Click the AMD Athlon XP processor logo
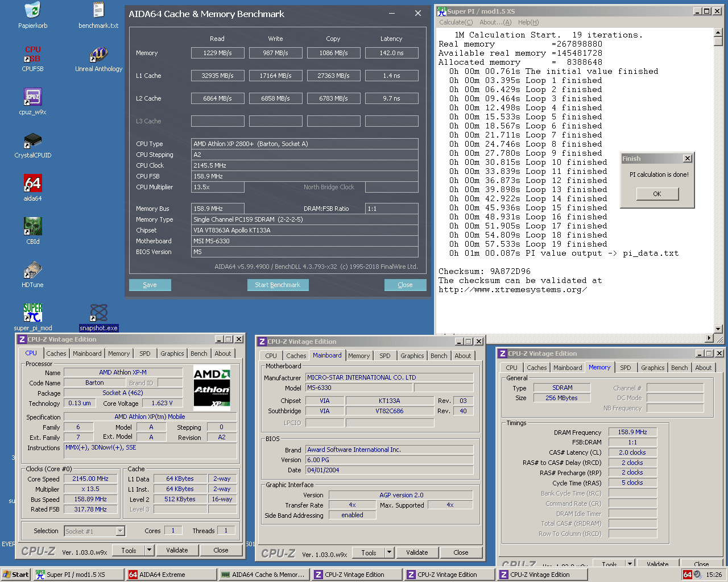The height and width of the screenshot is (582, 728). click(x=212, y=388)
